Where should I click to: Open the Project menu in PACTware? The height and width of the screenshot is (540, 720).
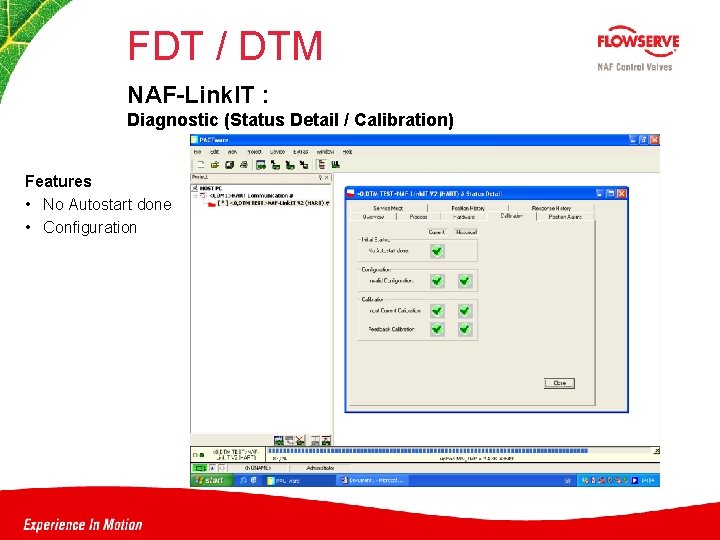click(x=254, y=152)
